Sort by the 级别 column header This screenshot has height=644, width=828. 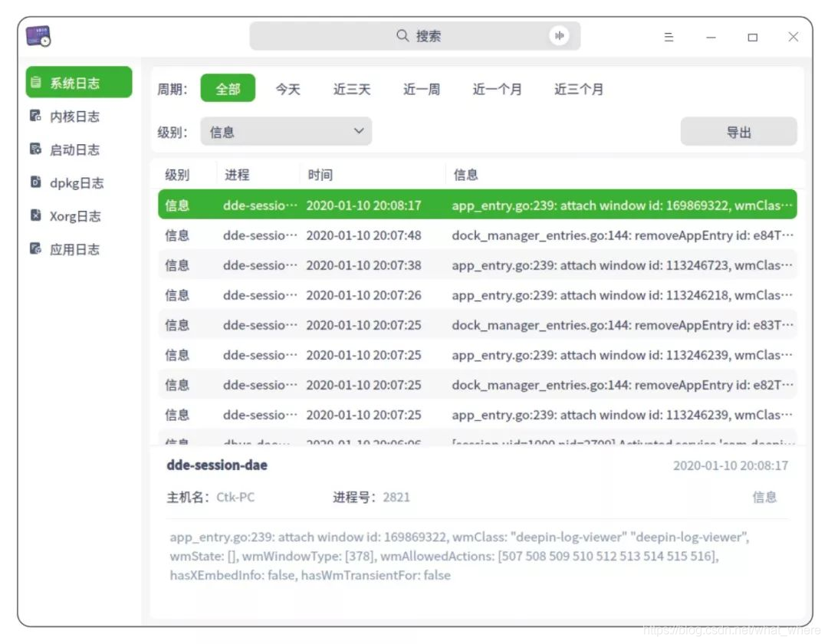(177, 175)
